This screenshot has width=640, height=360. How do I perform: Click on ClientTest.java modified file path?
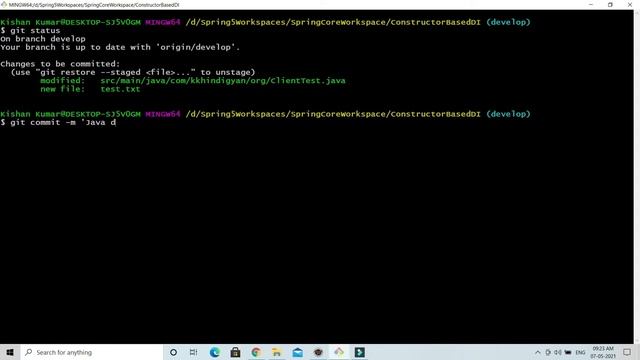tap(223, 80)
